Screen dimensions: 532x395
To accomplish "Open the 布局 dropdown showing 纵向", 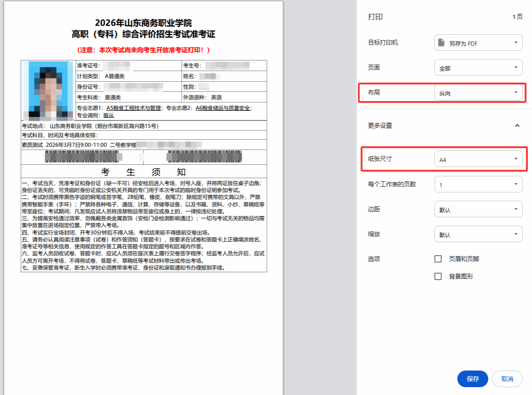I will pyautogui.click(x=478, y=93).
